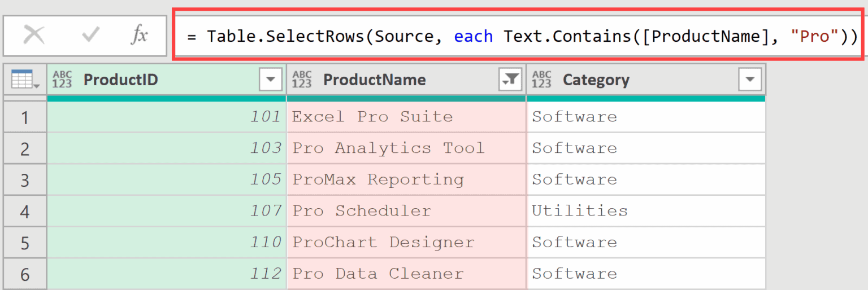
Task: Select the Pro Data Cleaner cell
Action: (x=406, y=274)
